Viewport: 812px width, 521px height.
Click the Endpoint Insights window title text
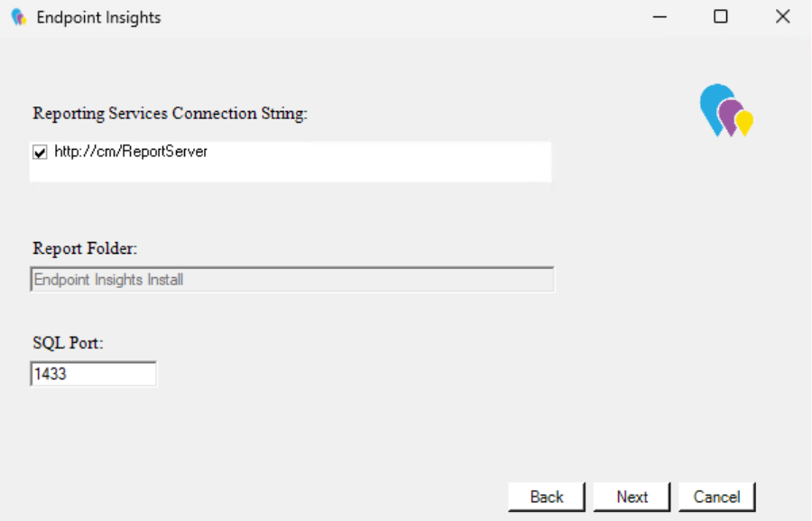pyautogui.click(x=97, y=16)
